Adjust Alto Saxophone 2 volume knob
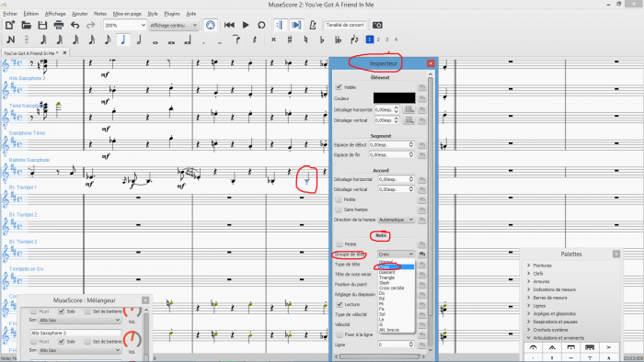This screenshot has height=362, width=644. (132, 339)
